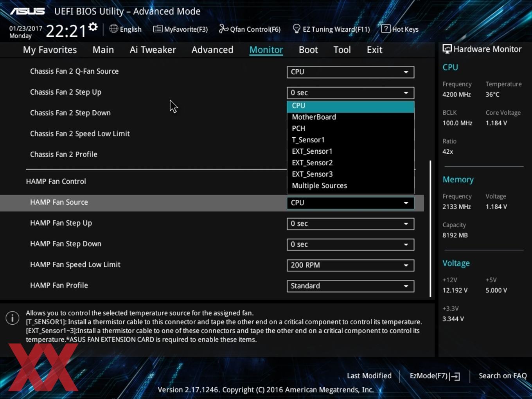This screenshot has width=532, height=399.
Task: Select PCH as temperature source
Action: coord(350,128)
